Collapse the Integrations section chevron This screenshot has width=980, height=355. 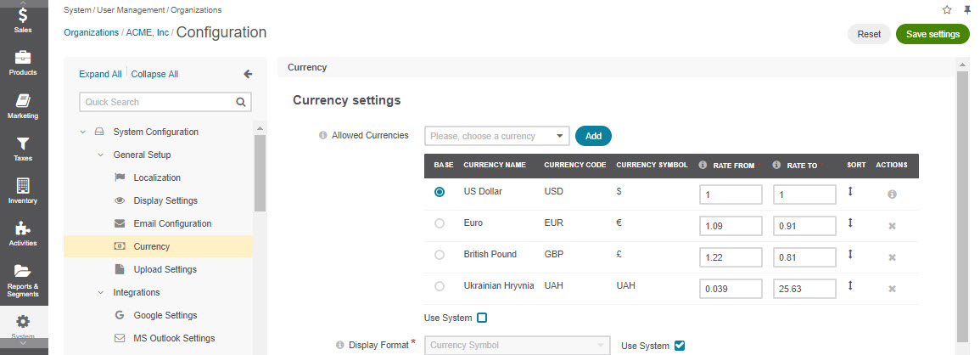click(100, 292)
